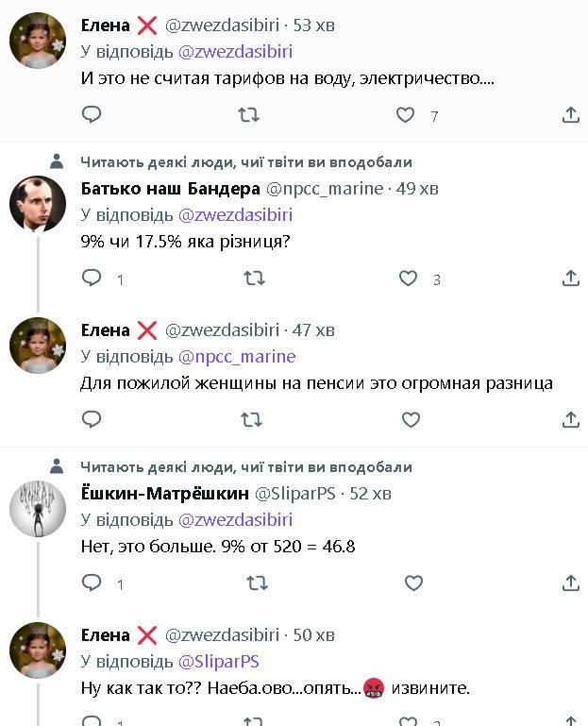Reply to Ёшкин-Матрёшкин's tweet about 9% of 520
The image size is (588, 726).
pyautogui.click(x=92, y=583)
